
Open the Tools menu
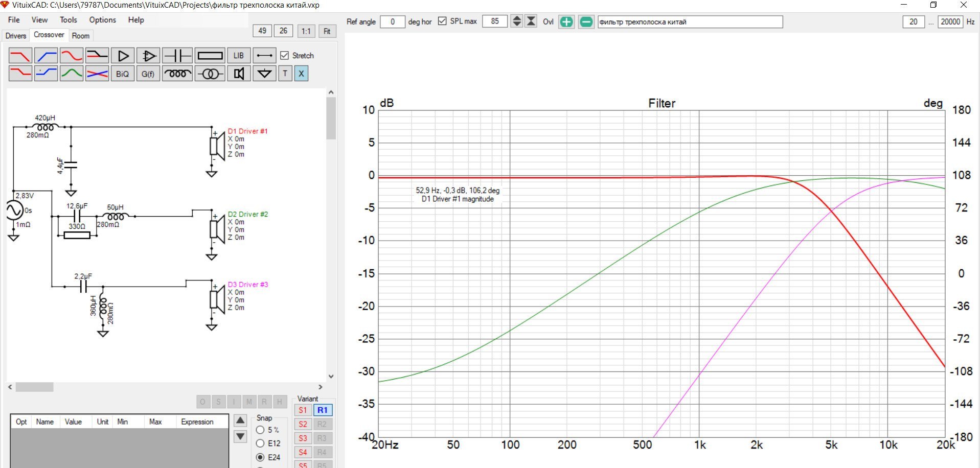point(68,20)
